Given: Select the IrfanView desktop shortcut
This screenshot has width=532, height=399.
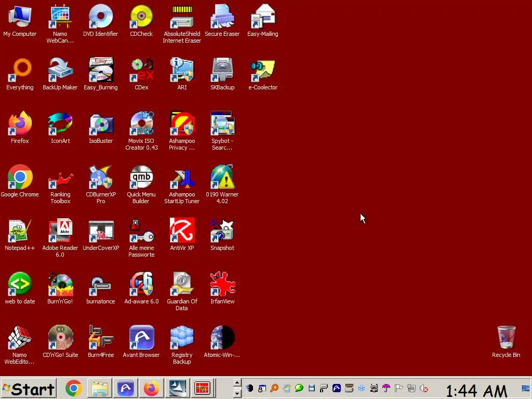Looking at the screenshot, I should tap(222, 288).
